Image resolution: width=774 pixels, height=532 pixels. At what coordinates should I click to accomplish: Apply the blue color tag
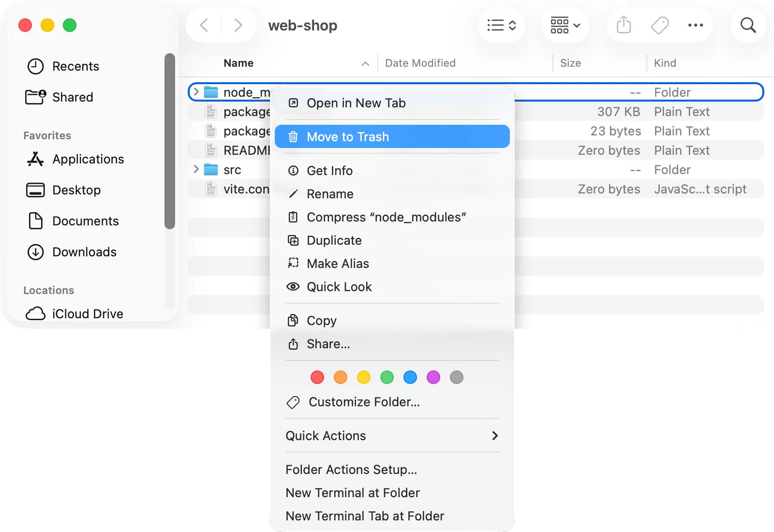point(410,377)
